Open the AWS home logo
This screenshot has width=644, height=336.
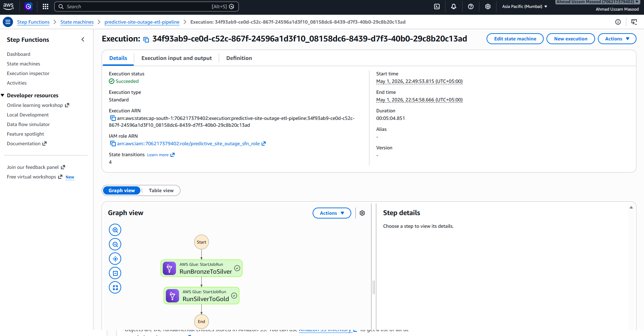[9, 7]
